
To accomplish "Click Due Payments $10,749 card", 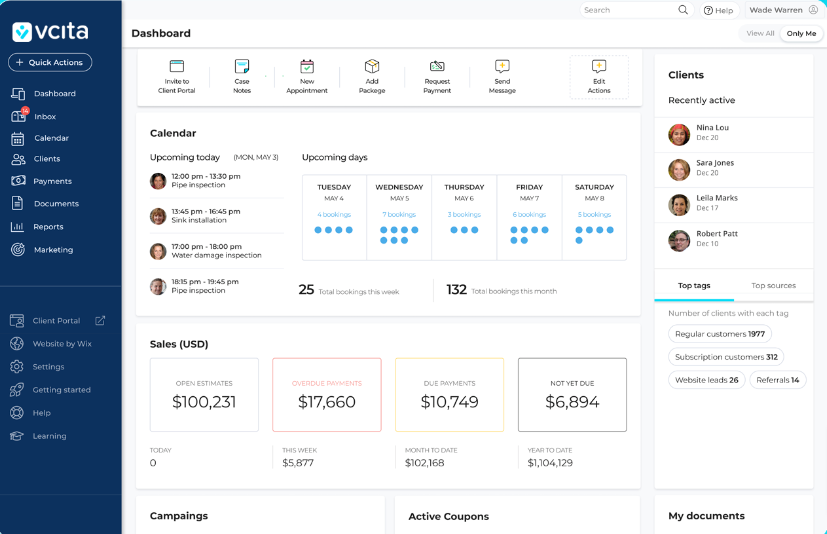I will (x=449, y=395).
